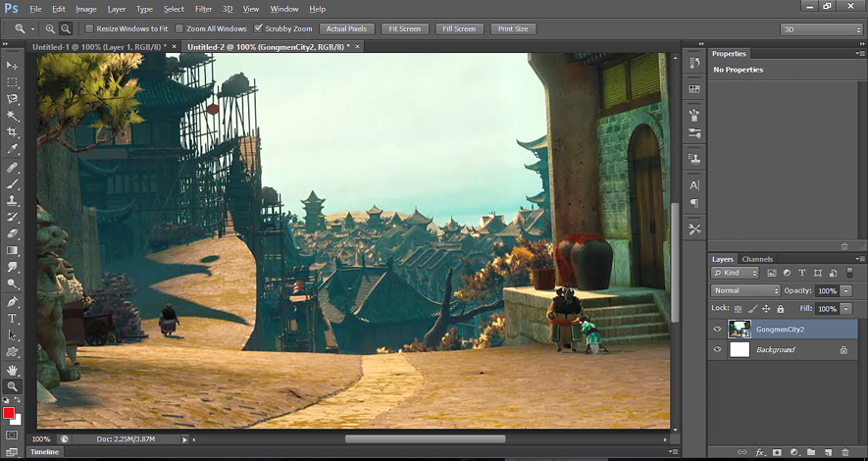Screen dimensions: 868x461
Task: Select the Gradient tool
Action: pos(12,250)
